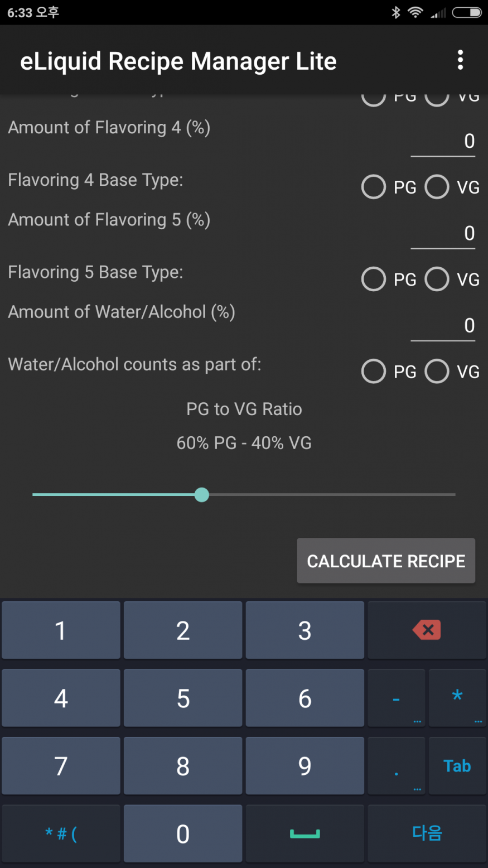Screen dimensions: 488x868
Task: Tap the backspace key on keypad
Action: 427,630
